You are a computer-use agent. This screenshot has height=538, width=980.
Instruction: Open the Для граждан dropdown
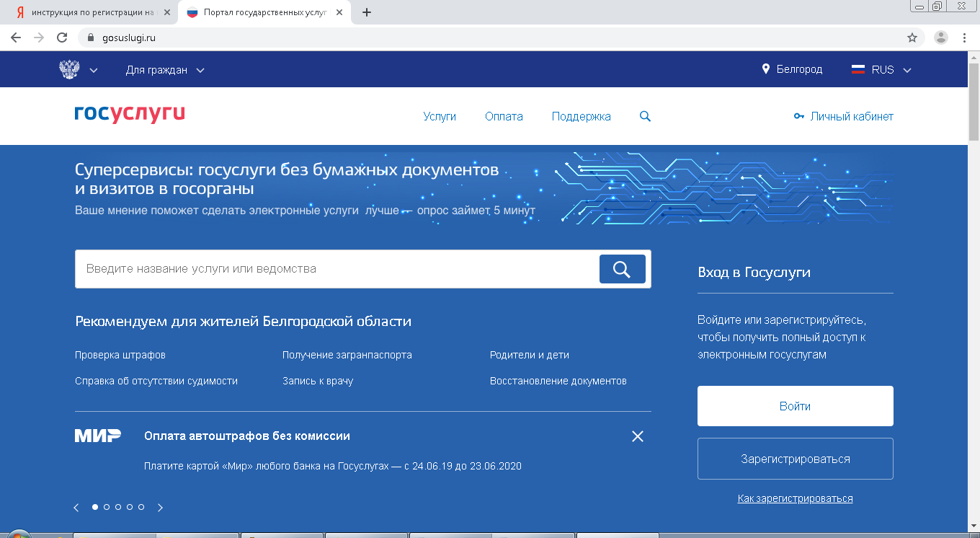165,70
